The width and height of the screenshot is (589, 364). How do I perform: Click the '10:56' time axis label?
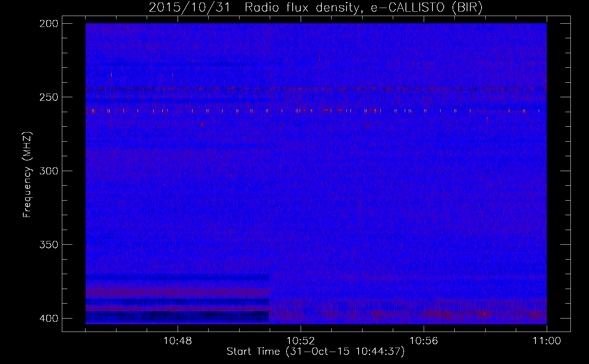[x=424, y=341]
